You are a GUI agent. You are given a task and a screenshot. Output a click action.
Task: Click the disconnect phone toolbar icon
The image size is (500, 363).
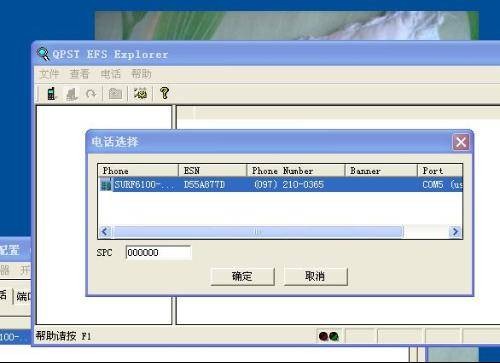pos(72,94)
